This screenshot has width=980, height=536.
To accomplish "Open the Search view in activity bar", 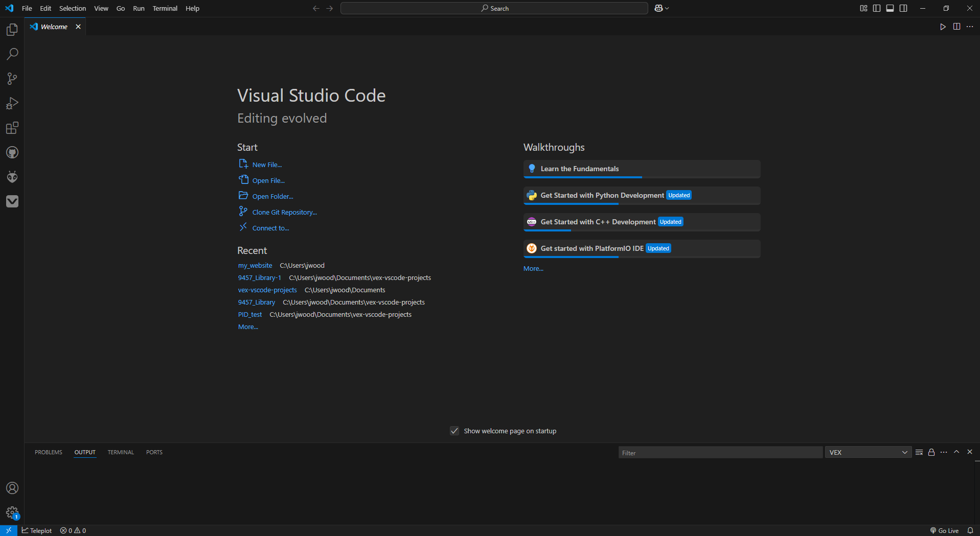I will tap(12, 54).
